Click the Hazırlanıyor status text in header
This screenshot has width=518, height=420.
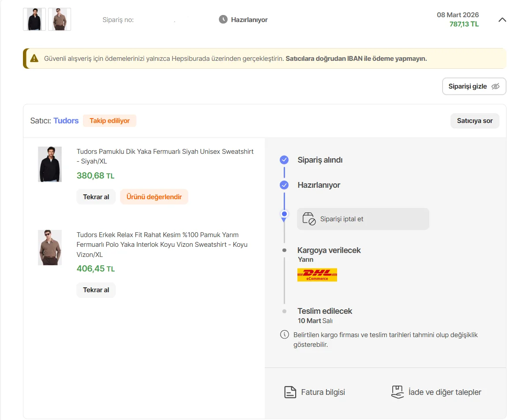[249, 20]
